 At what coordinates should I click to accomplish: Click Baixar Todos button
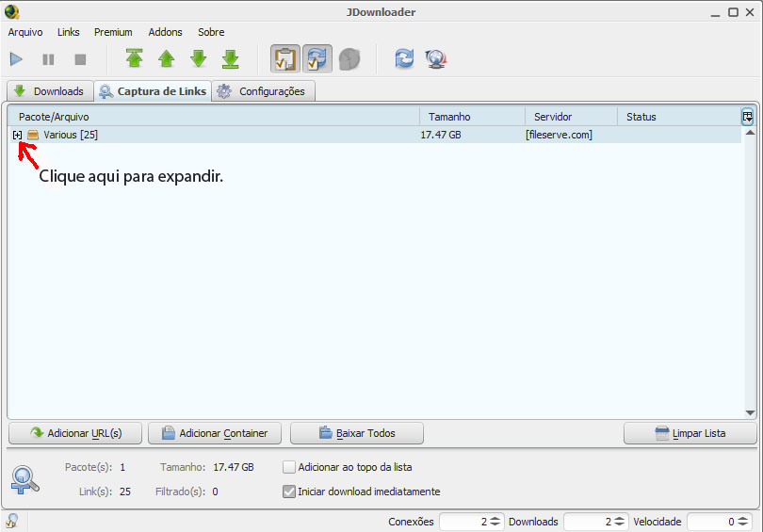click(x=357, y=433)
